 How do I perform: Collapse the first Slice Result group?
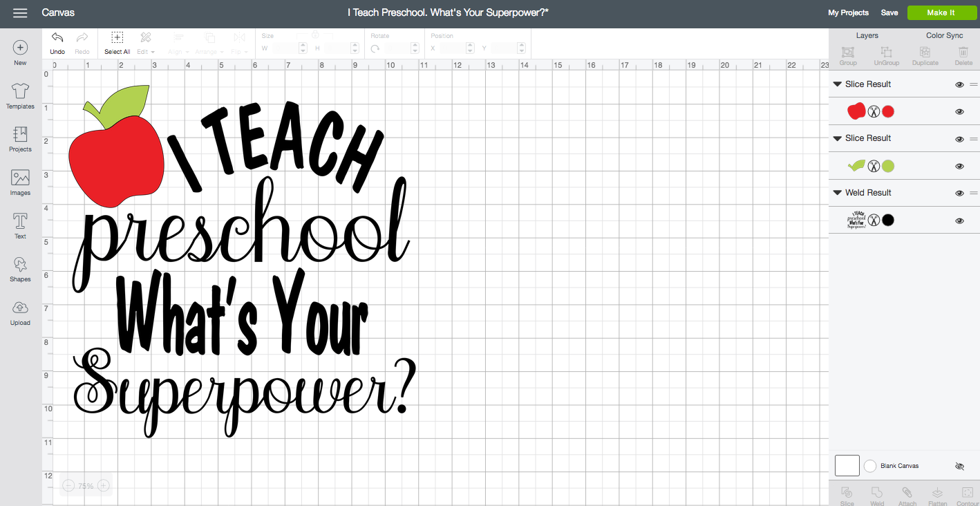(x=838, y=84)
